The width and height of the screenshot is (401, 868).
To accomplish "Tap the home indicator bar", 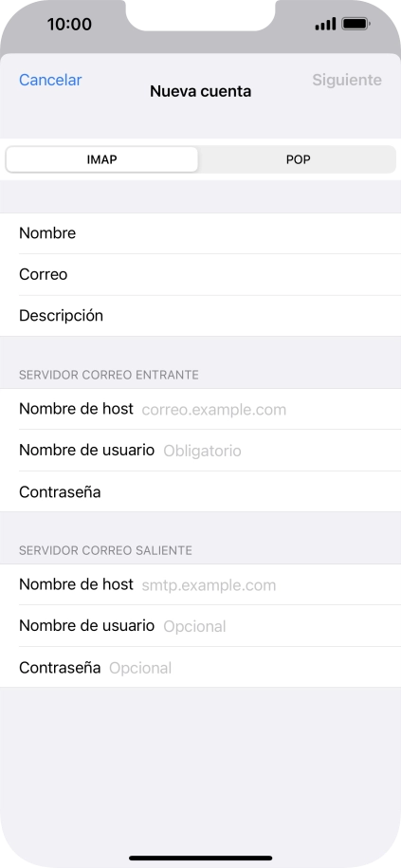I will [201, 858].
